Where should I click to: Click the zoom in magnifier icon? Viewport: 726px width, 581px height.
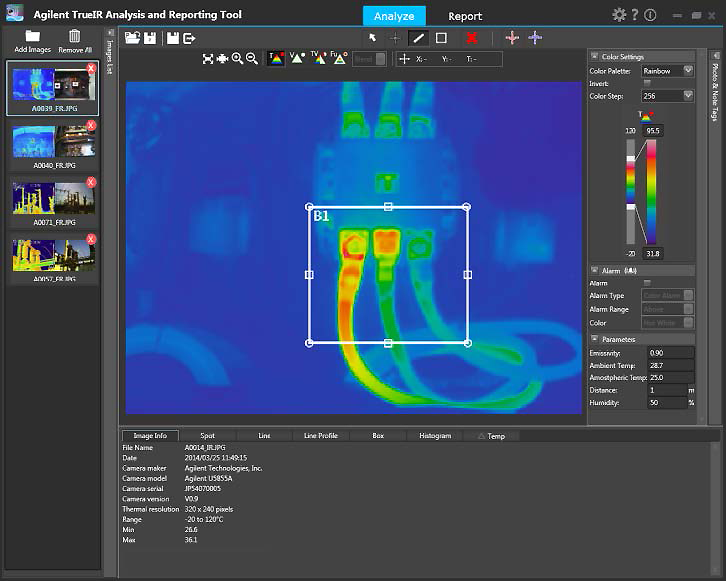pyautogui.click(x=237, y=59)
